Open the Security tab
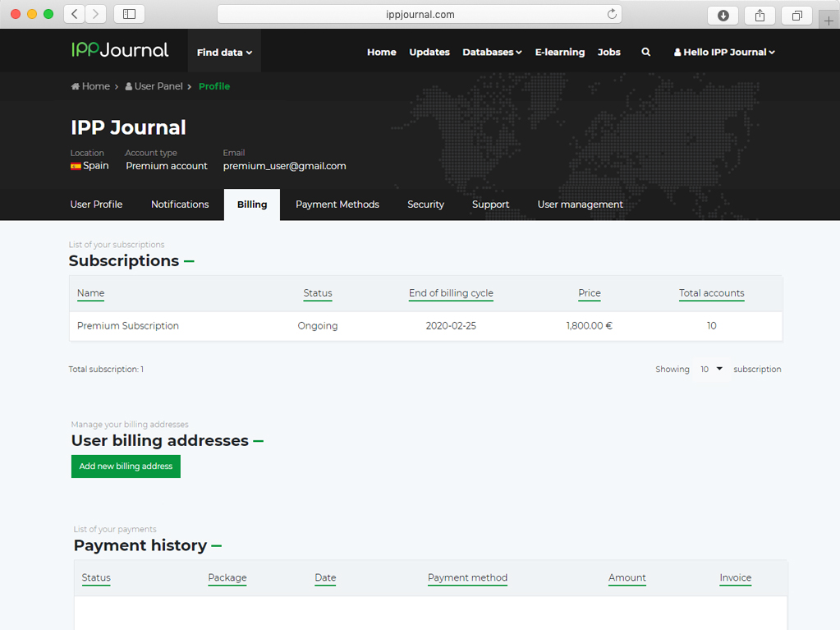Image resolution: width=840 pixels, height=630 pixels. pyautogui.click(x=425, y=205)
